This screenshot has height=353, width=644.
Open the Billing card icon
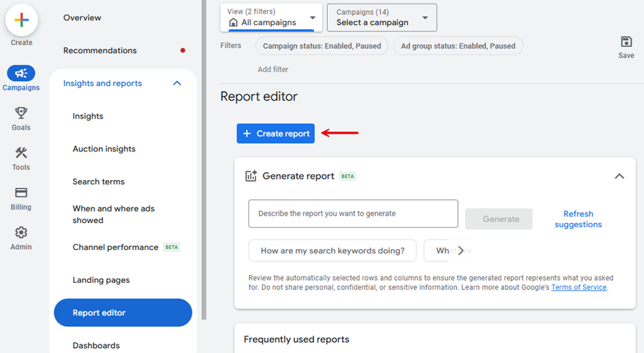[x=21, y=193]
